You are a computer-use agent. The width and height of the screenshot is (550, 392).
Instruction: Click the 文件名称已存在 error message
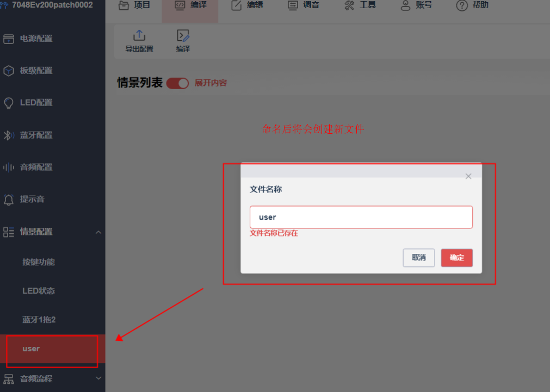point(274,233)
